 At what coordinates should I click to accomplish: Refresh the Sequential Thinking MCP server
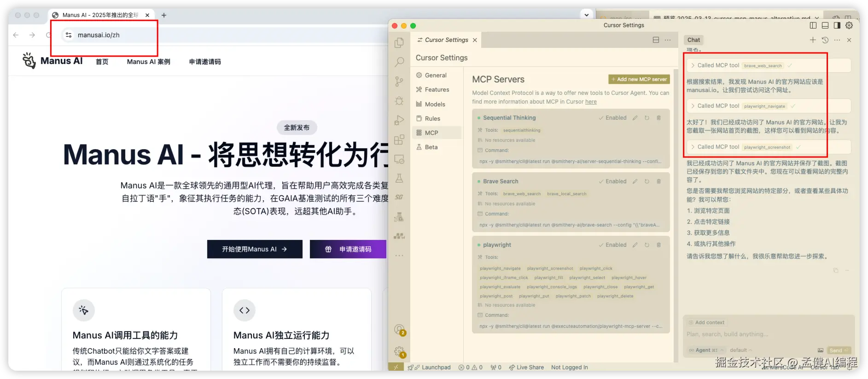[647, 118]
